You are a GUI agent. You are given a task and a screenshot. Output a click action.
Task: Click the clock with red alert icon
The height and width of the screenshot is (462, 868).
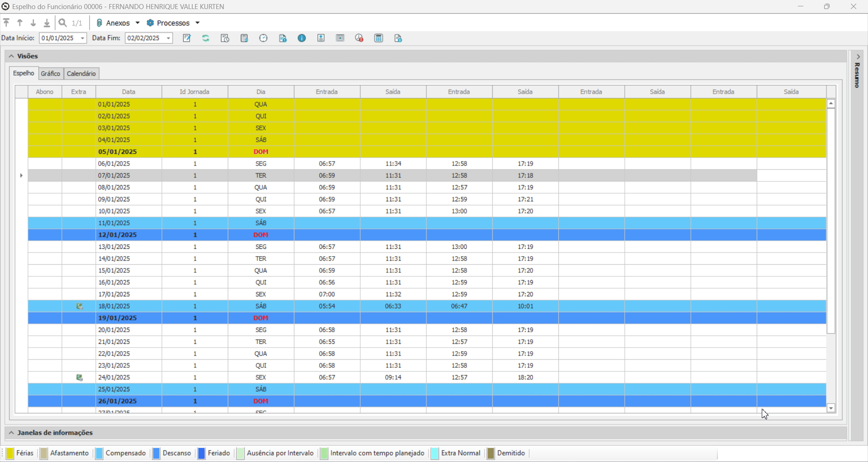359,38
